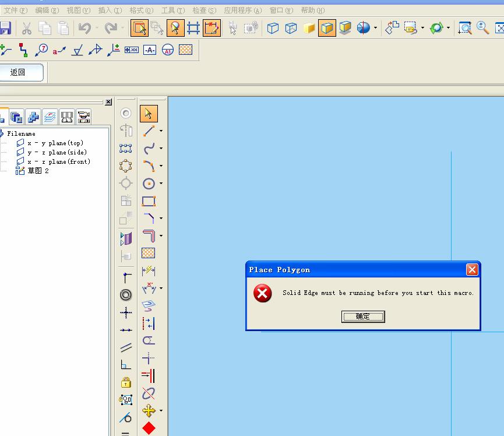This screenshot has width=504, height=436.
Task: Select y - z plane(side) in tree
Action: [57, 152]
